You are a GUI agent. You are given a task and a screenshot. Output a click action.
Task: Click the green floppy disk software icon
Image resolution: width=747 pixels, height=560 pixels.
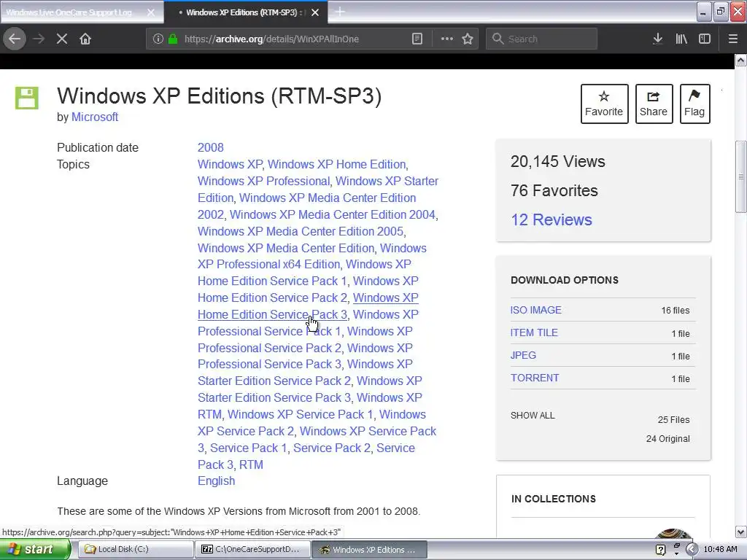click(x=27, y=98)
